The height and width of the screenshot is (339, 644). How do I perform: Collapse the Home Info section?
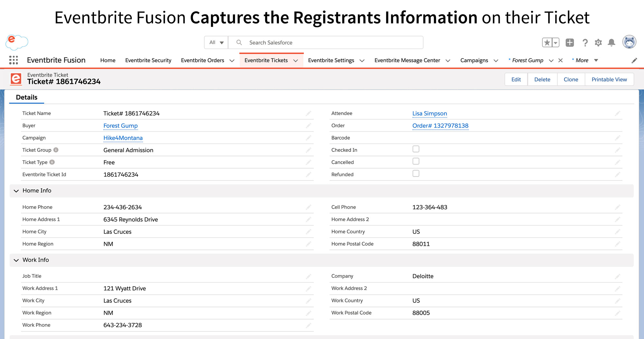16,191
